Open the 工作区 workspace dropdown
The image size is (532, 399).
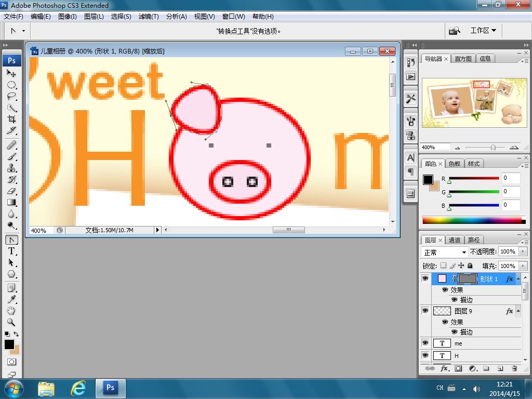click(x=483, y=31)
